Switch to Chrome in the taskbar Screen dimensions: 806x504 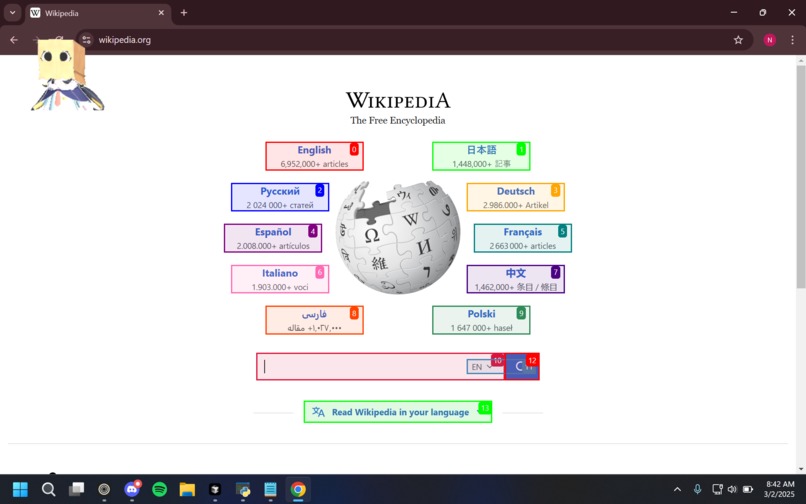(298, 489)
